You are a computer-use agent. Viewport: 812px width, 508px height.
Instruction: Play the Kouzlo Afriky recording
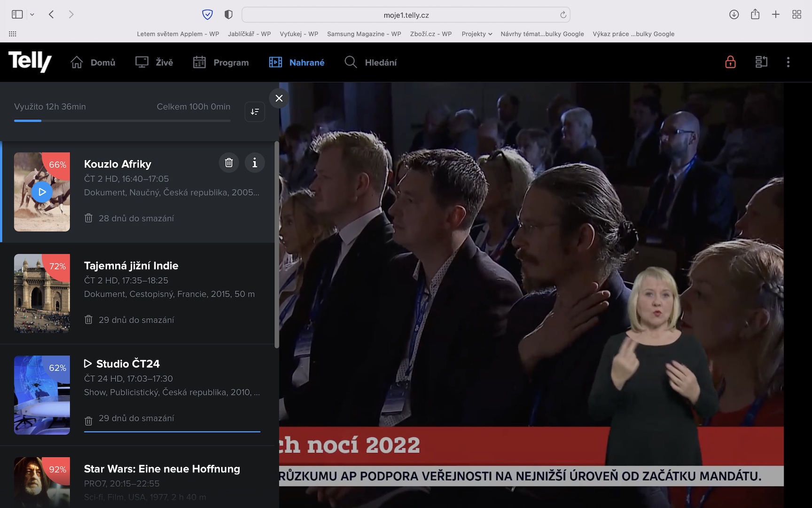pos(42,192)
